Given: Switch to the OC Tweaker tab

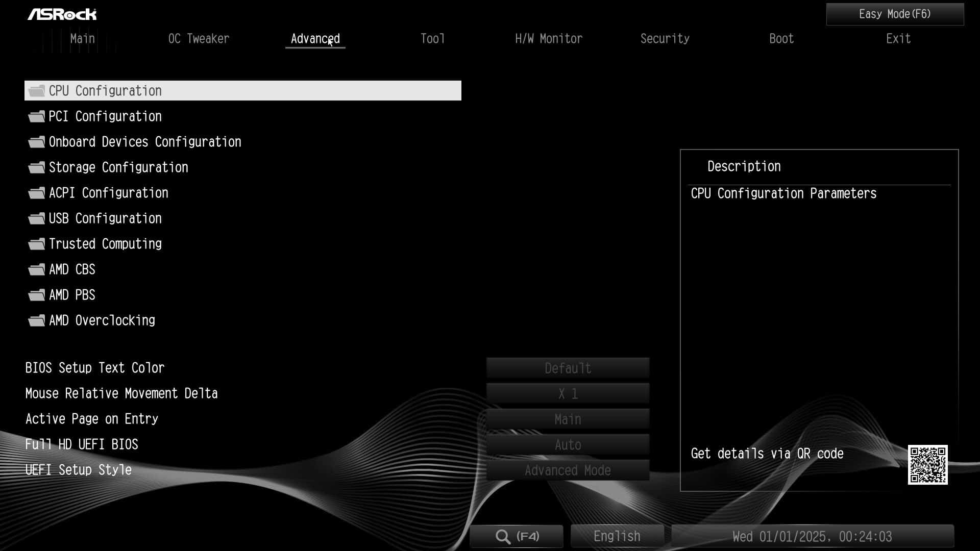Looking at the screenshot, I should click(x=199, y=39).
